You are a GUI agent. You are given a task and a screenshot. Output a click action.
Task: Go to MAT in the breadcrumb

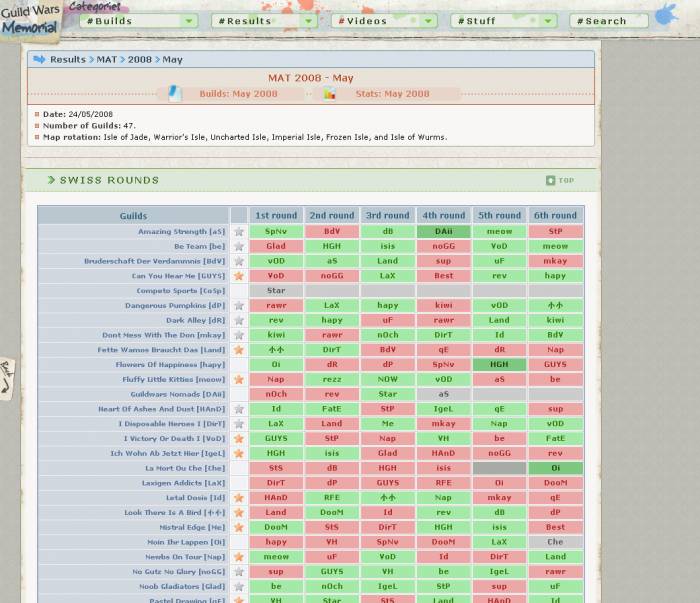coord(107,59)
